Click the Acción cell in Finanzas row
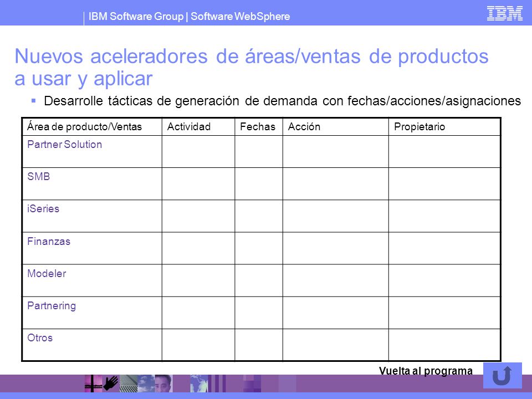 [x=336, y=248]
